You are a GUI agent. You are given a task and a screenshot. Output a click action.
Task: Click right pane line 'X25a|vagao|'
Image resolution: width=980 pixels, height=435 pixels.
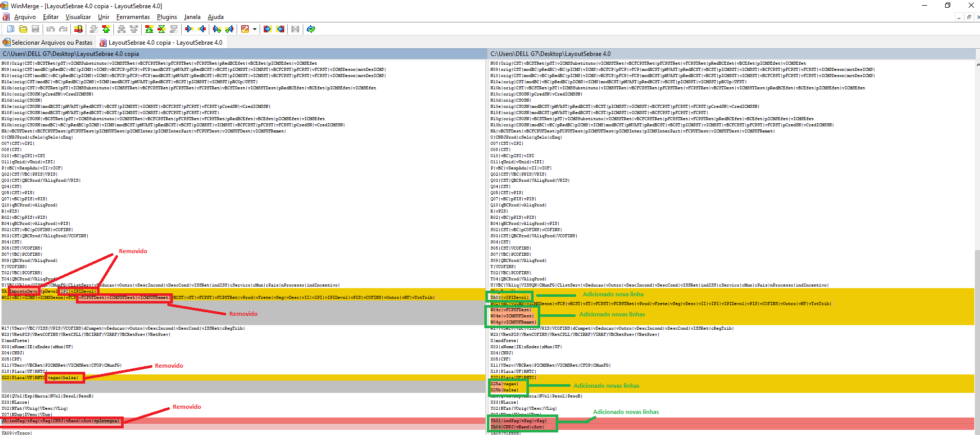point(504,384)
